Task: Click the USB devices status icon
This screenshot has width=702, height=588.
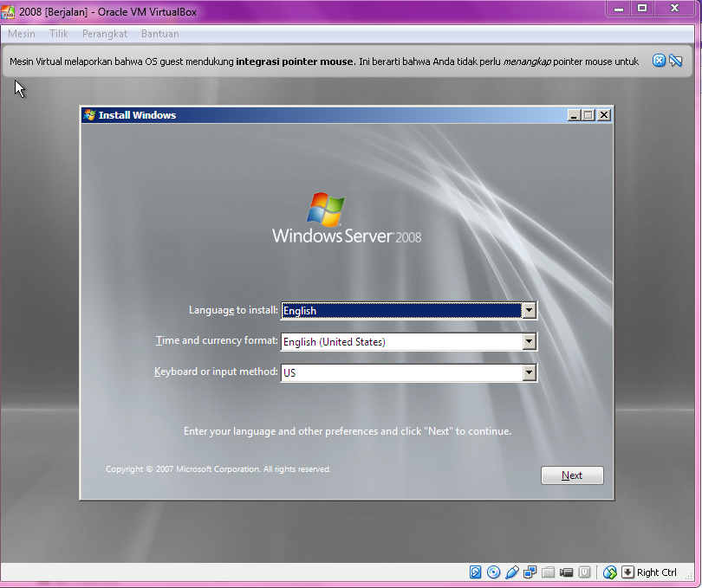Action: tap(511, 572)
